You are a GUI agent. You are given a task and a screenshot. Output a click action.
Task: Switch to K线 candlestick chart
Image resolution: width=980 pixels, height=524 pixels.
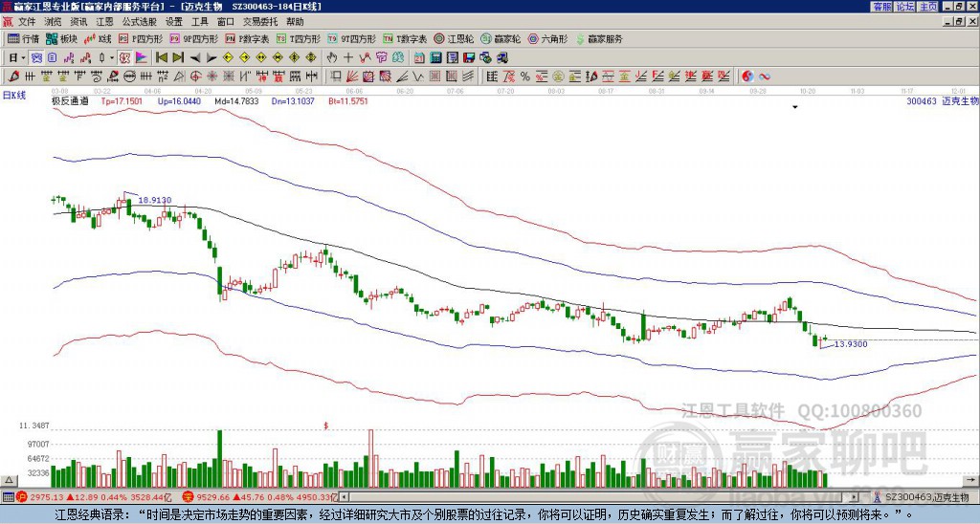(x=99, y=38)
